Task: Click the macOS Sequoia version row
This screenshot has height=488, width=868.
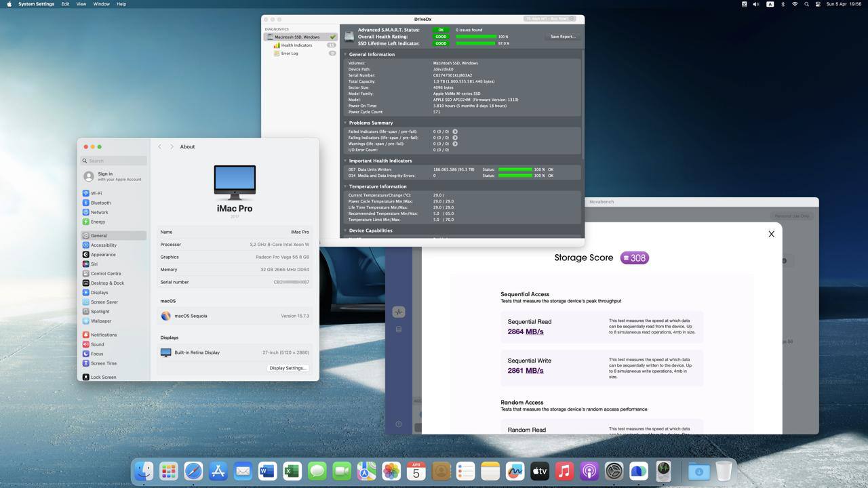Action: point(235,316)
